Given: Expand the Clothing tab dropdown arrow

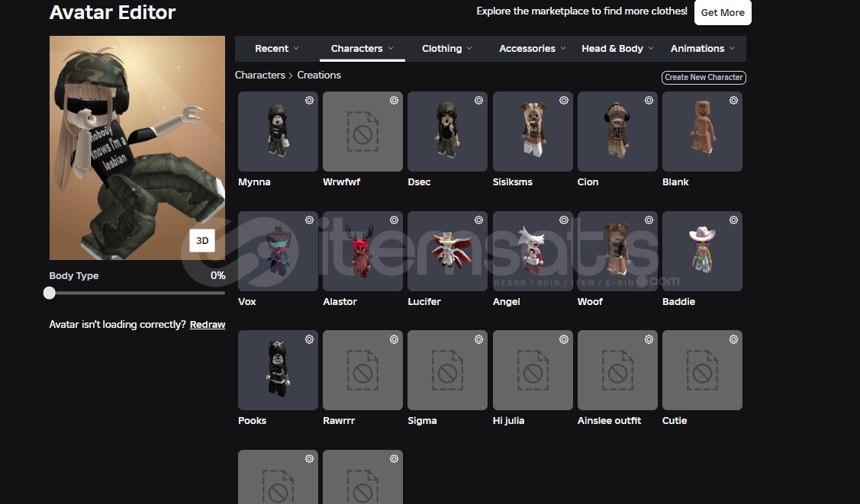Looking at the screenshot, I should (x=469, y=48).
